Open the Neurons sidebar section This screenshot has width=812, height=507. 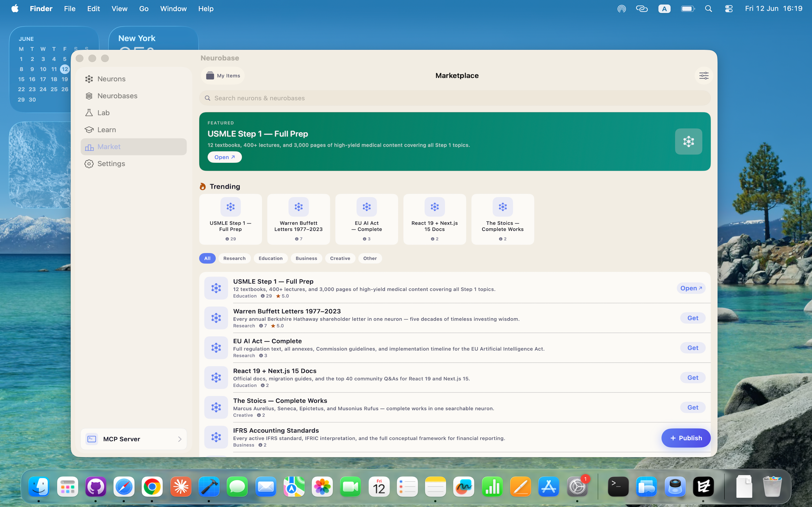click(x=134, y=79)
